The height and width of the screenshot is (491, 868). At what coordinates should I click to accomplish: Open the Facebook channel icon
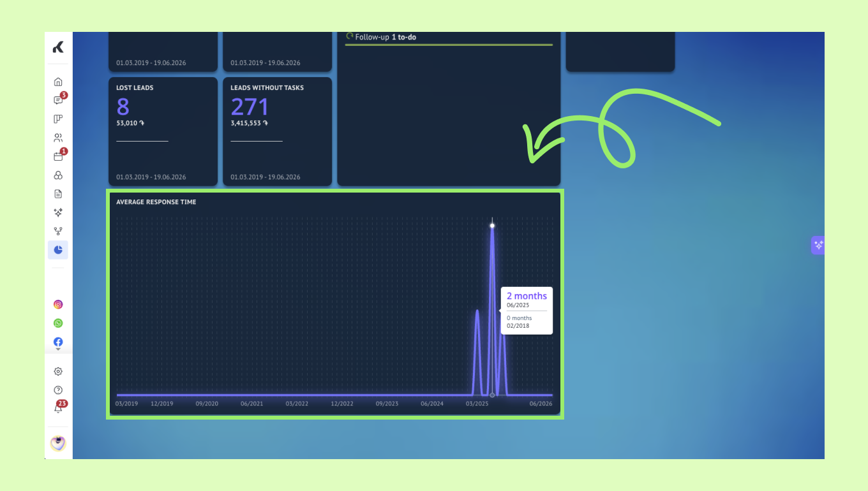(x=58, y=342)
